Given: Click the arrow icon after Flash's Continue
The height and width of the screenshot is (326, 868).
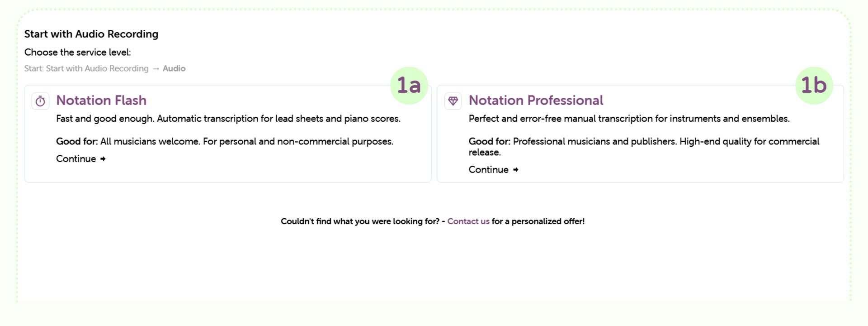Looking at the screenshot, I should pyautogui.click(x=103, y=159).
